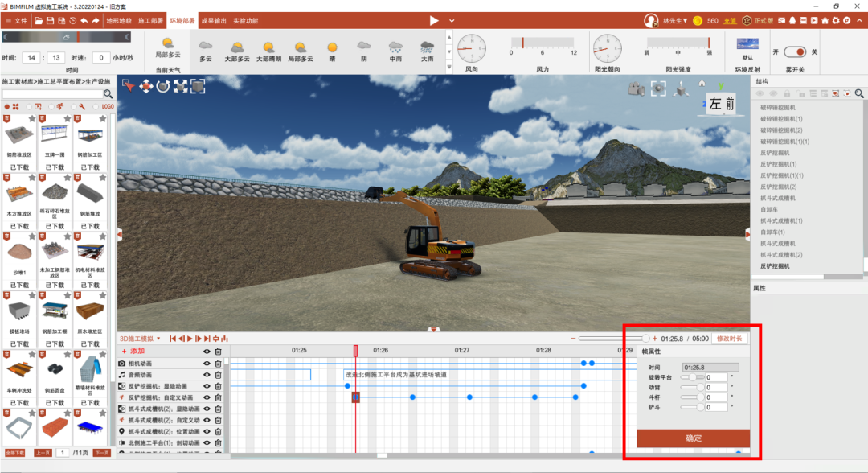Screen dimensions: 868x473
Task: Switch to 实验功能 tab
Action: click(x=245, y=20)
